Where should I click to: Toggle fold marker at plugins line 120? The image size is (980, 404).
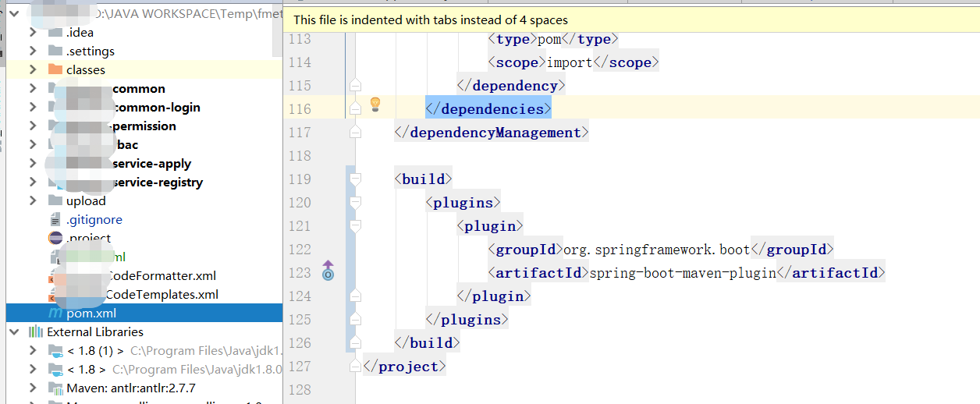[356, 203]
